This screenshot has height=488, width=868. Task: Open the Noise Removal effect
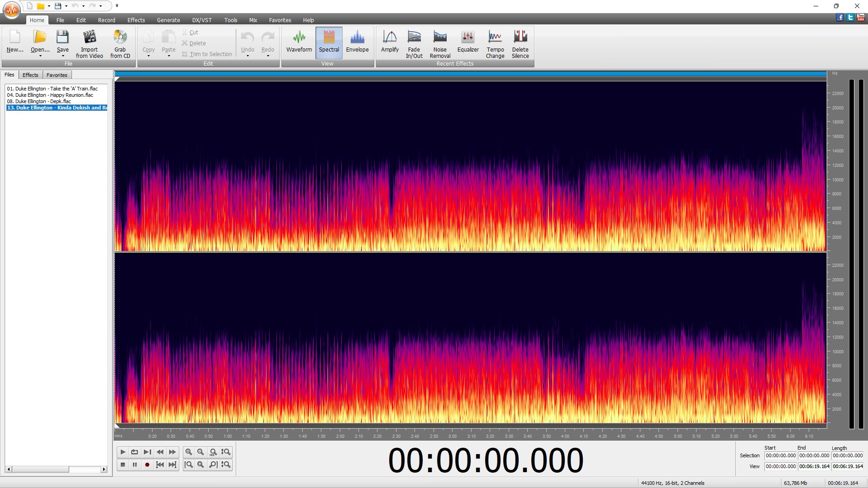tap(439, 43)
